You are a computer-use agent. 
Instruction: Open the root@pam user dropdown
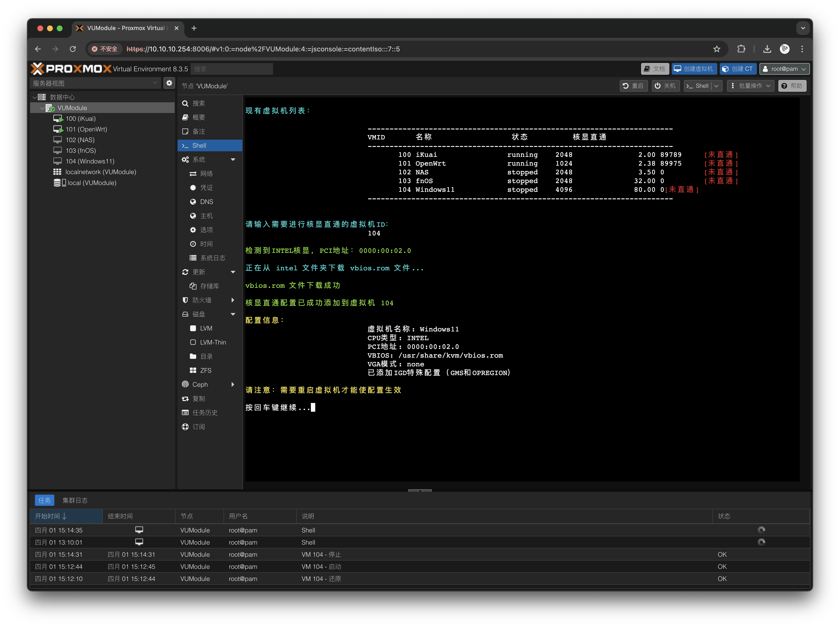tap(784, 69)
